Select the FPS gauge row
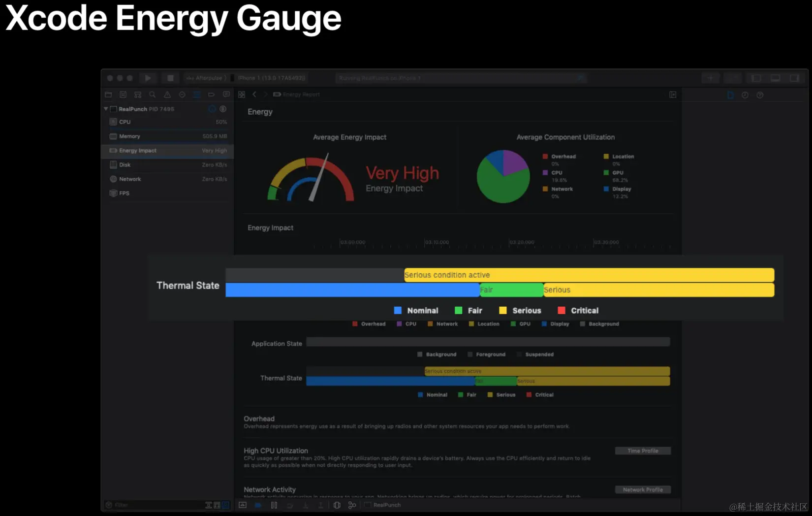Screen dimensions: 812x516 click(167, 193)
